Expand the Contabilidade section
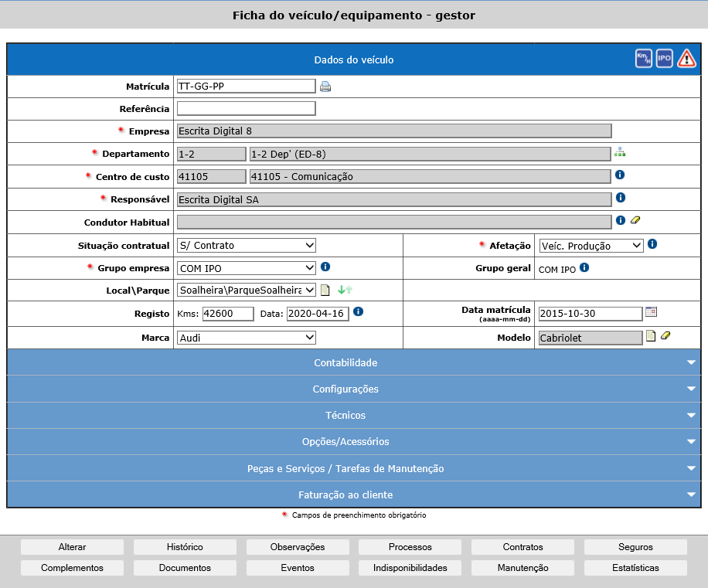Viewport: 708px width, 588px height. pos(354,362)
